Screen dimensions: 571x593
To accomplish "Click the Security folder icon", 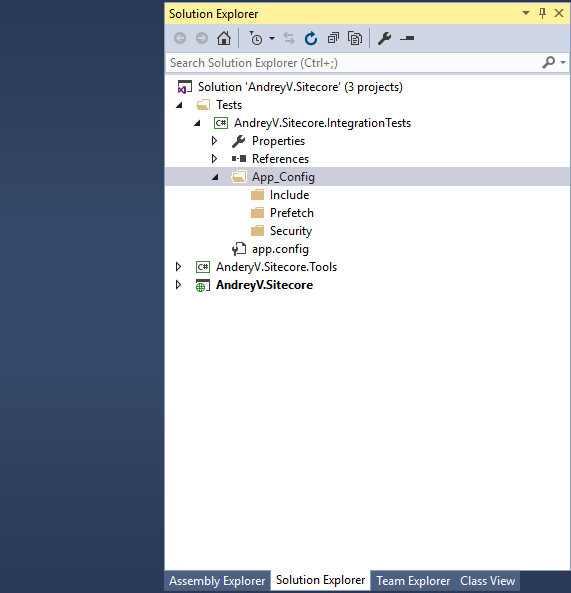I will pyautogui.click(x=257, y=231).
